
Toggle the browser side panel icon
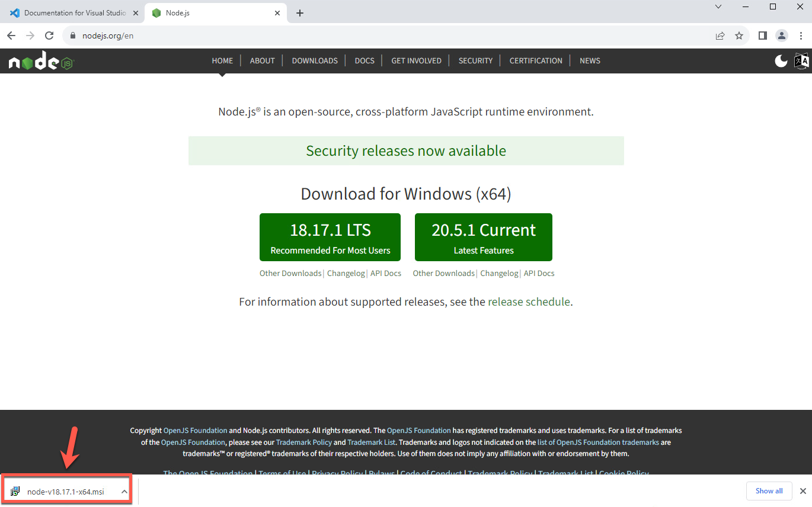[x=763, y=36]
